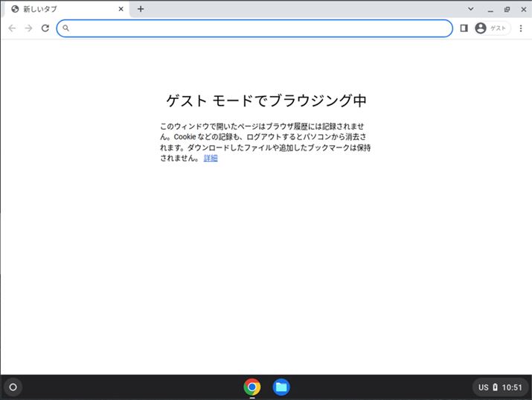
Task: Reload the current page
Action: coord(45,28)
